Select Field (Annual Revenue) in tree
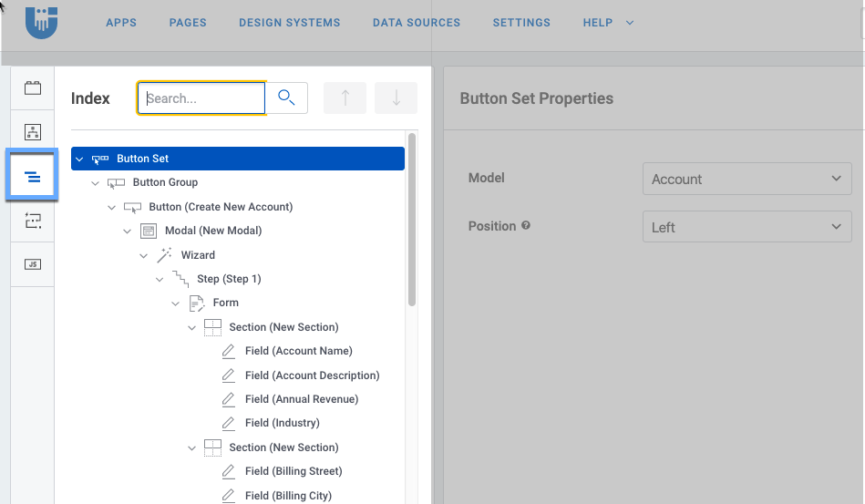 coord(301,399)
